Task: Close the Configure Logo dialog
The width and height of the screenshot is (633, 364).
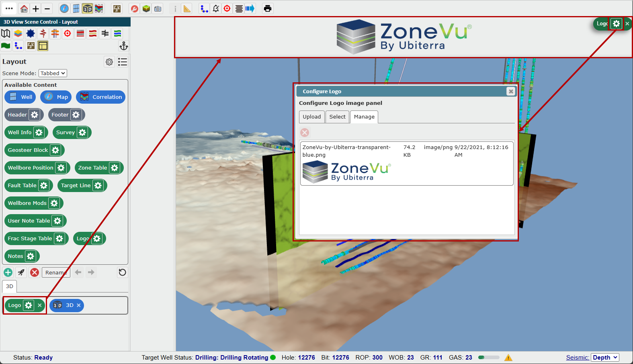Action: pos(511,91)
